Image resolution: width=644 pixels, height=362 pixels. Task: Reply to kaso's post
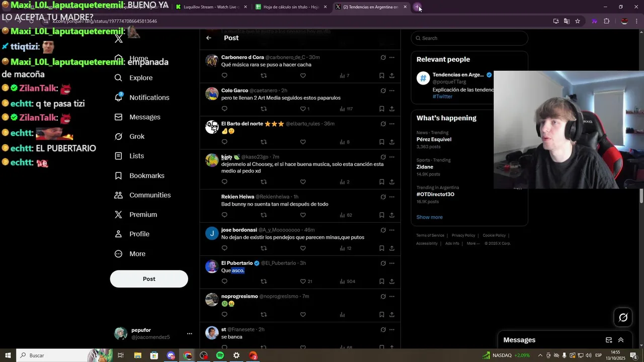(224, 182)
